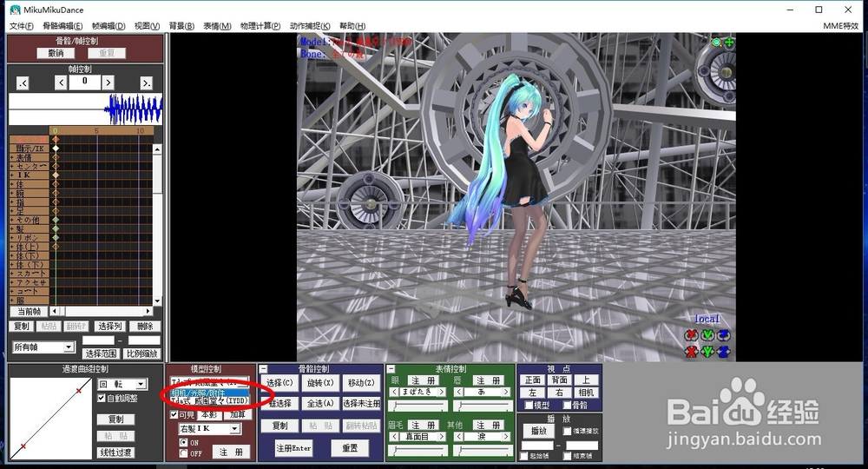Click the red X-axis move icon

click(691, 351)
